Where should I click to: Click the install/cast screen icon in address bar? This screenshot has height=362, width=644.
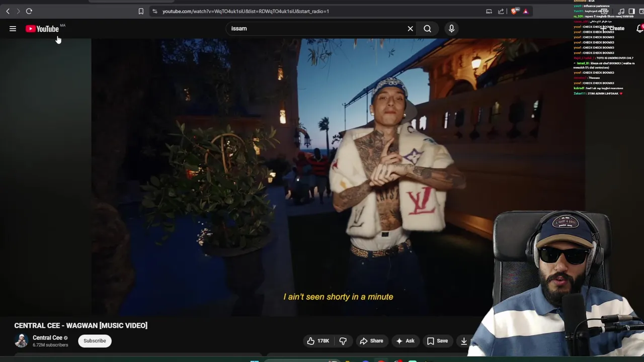point(489,11)
